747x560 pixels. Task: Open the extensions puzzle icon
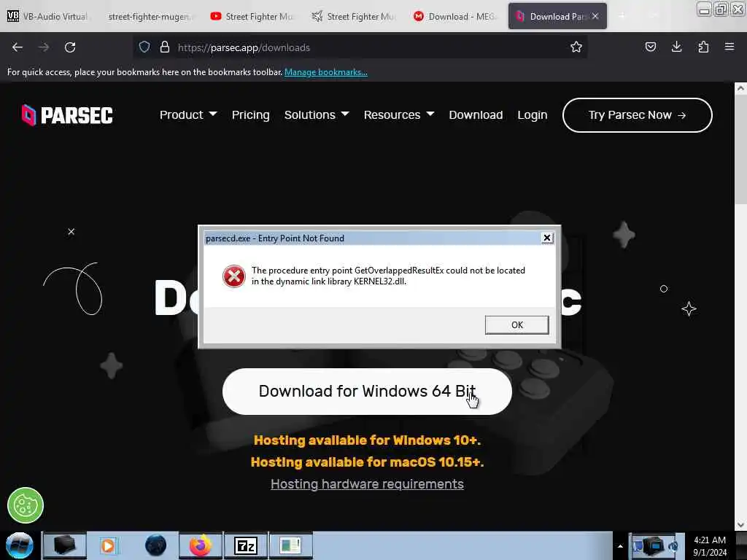click(703, 47)
